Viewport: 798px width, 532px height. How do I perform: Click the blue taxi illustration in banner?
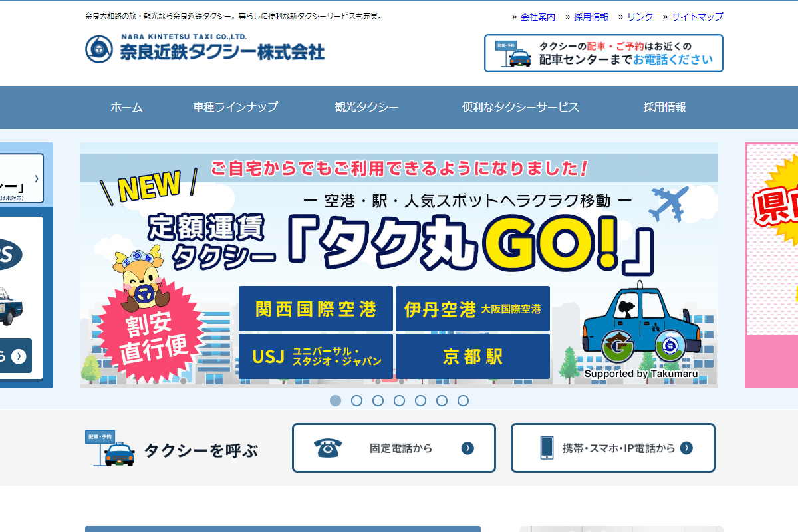642,323
